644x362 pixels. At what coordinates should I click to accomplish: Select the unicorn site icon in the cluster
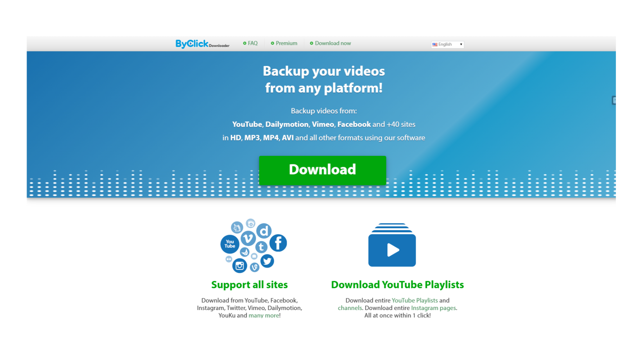point(237,228)
